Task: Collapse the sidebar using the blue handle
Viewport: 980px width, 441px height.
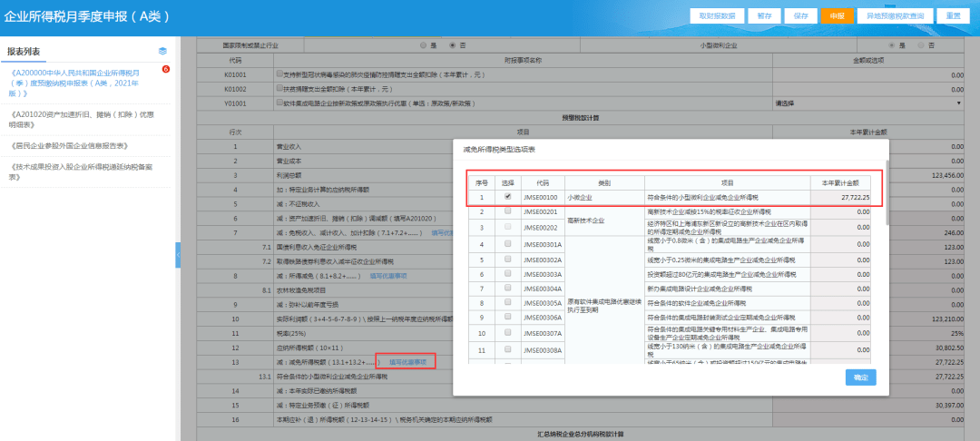Action: pyautogui.click(x=178, y=255)
